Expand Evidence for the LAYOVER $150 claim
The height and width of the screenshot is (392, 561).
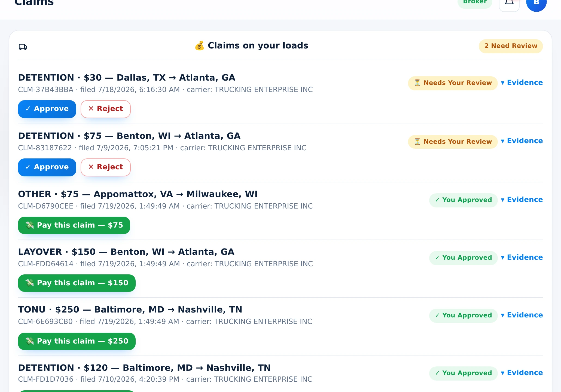pyautogui.click(x=522, y=258)
